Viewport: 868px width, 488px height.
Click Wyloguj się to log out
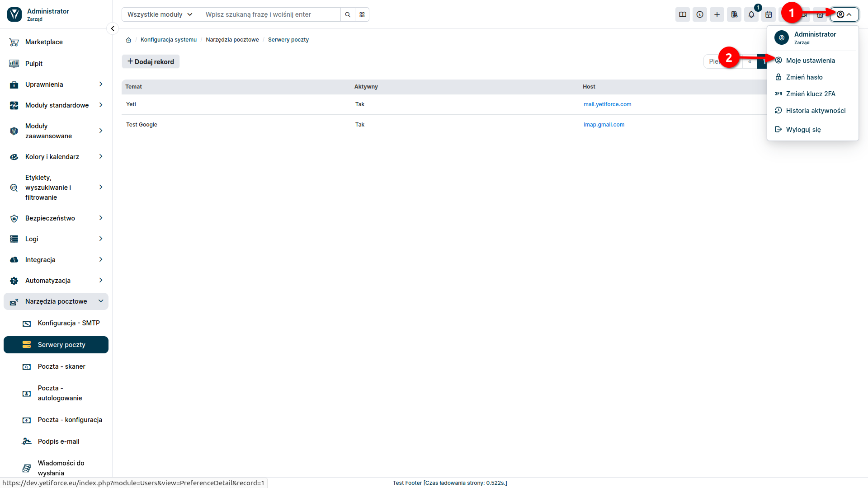tap(804, 129)
